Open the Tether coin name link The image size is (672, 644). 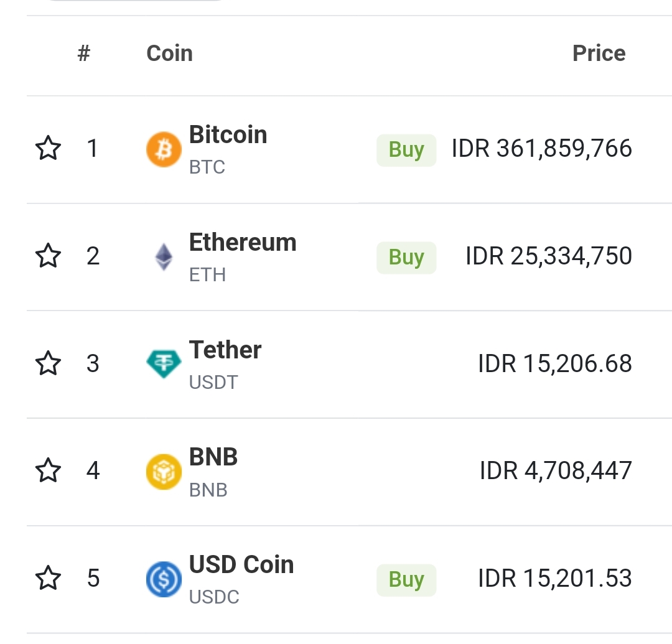click(x=225, y=350)
